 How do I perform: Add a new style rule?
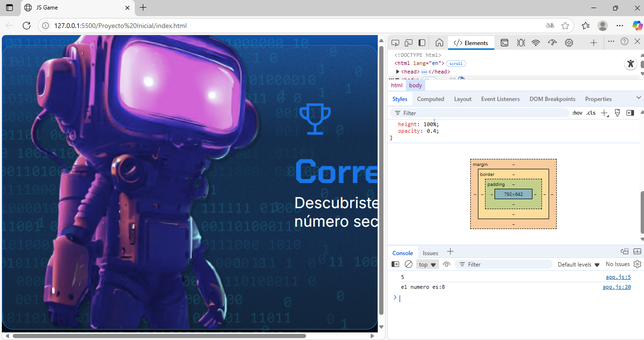pyautogui.click(x=604, y=113)
